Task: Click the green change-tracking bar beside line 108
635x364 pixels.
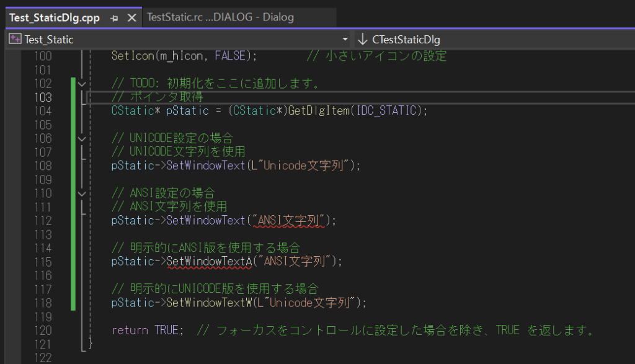Action: (x=73, y=166)
